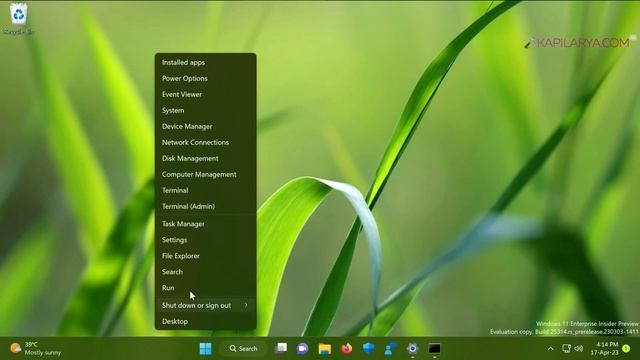Click the taskbar Search box
The width and height of the screenshot is (640, 360).
pyautogui.click(x=243, y=349)
